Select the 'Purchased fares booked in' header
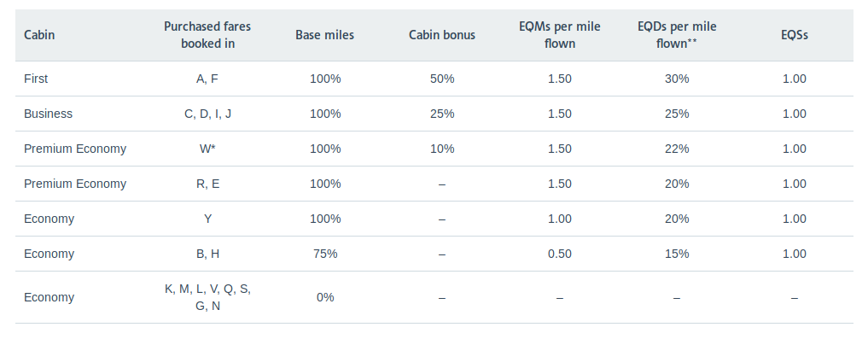The image size is (868, 339). [x=207, y=35]
